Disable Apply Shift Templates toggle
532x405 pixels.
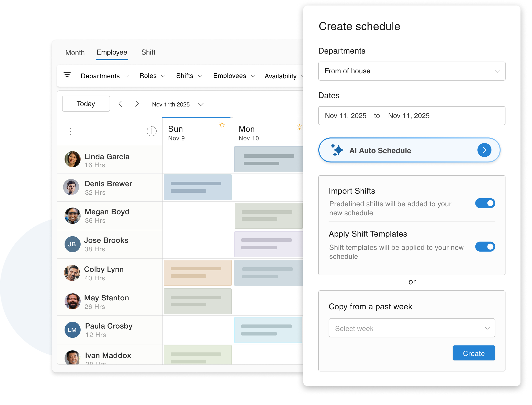pyautogui.click(x=485, y=247)
